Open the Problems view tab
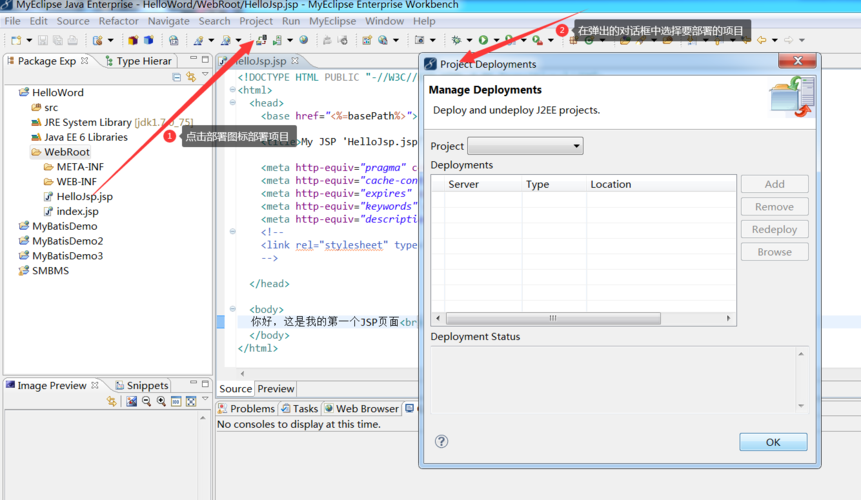861x500 pixels. [x=246, y=408]
